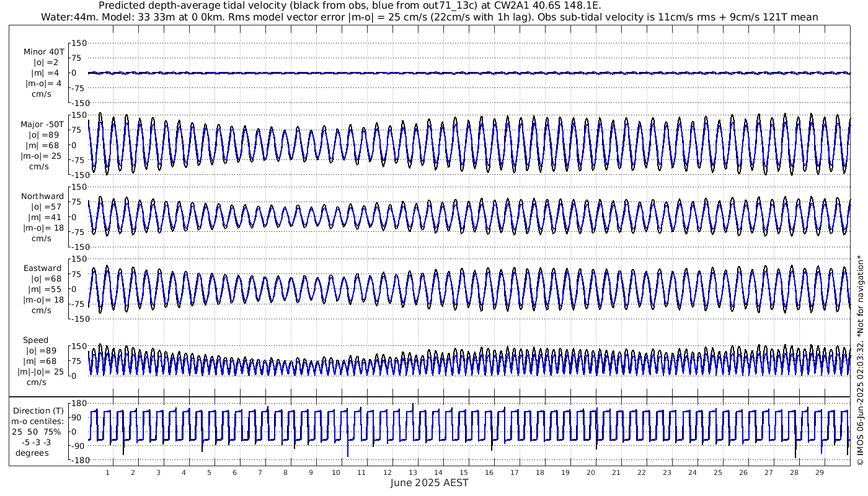
Task: Click the 'Northward' panel label
Action: 42,196
